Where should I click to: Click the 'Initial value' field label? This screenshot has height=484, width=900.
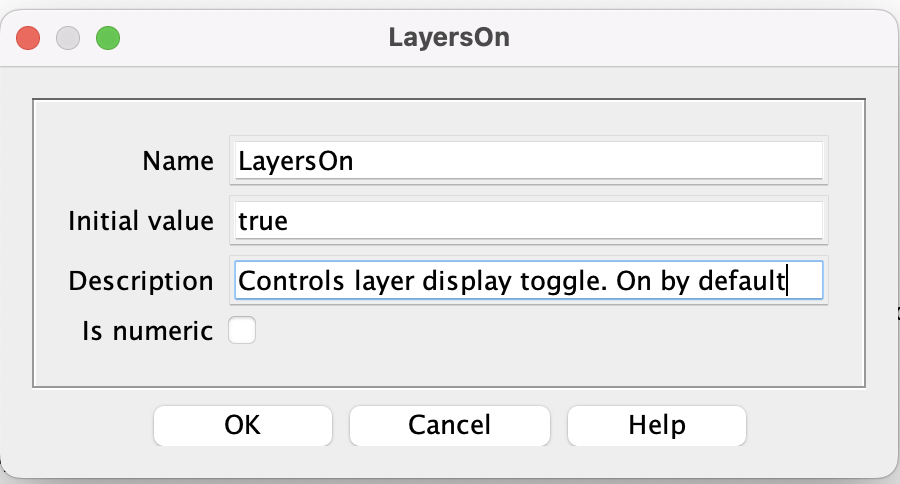point(141,220)
